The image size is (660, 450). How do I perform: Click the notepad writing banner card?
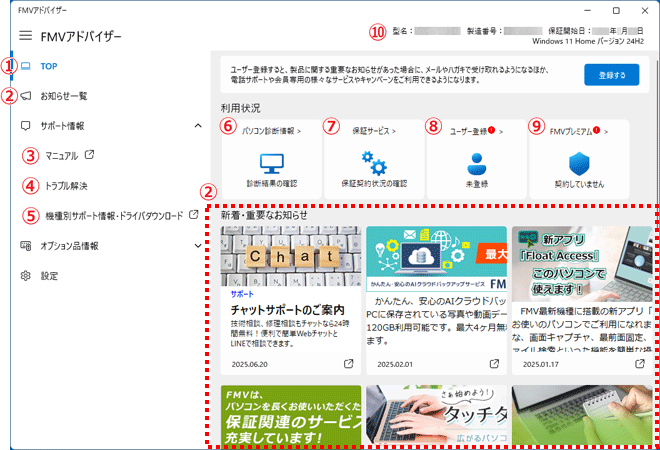[x=582, y=415]
